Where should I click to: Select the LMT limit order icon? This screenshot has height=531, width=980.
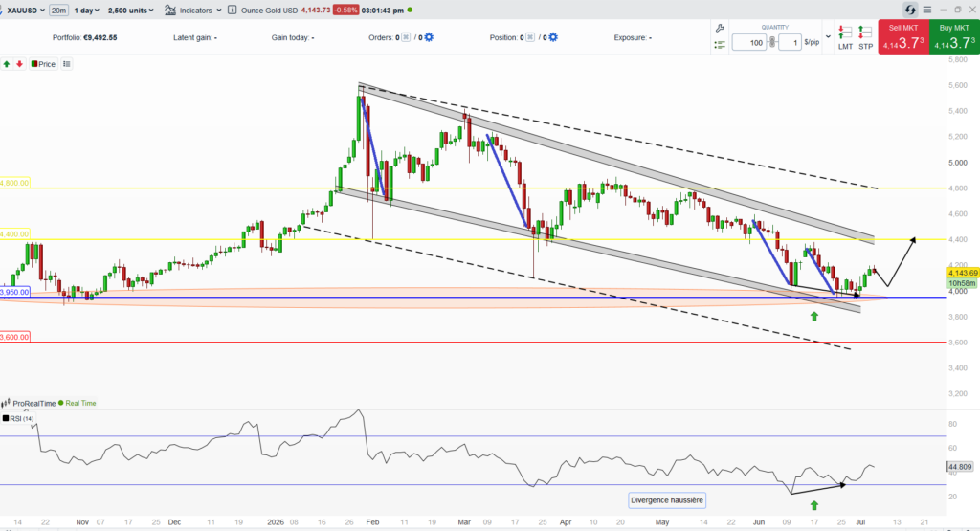(x=845, y=37)
